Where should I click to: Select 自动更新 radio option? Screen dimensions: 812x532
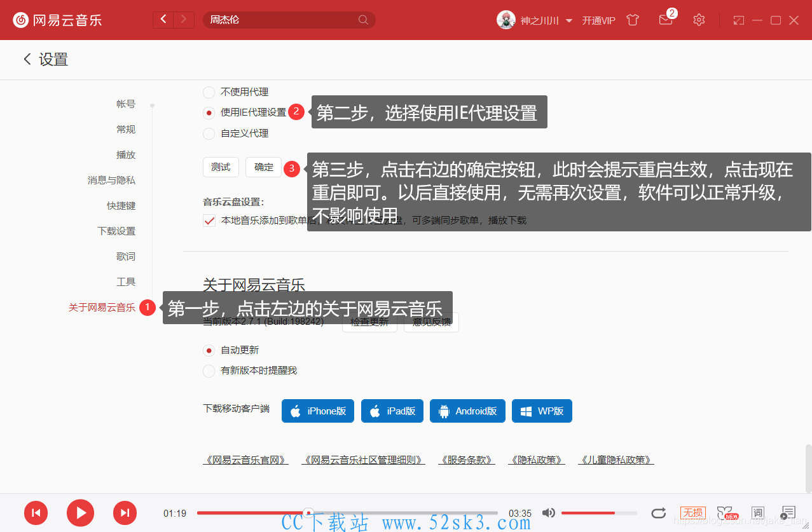(x=209, y=350)
